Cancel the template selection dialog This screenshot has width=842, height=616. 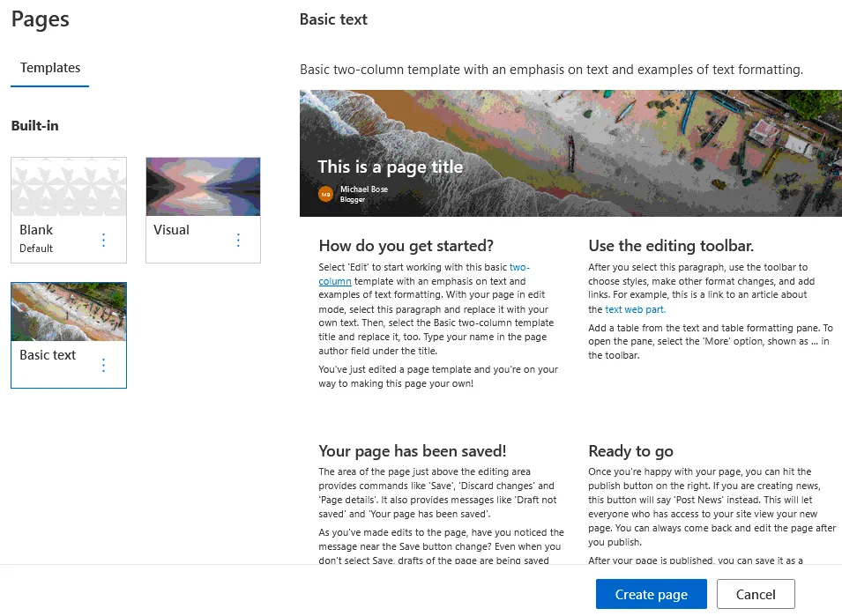[x=756, y=594]
